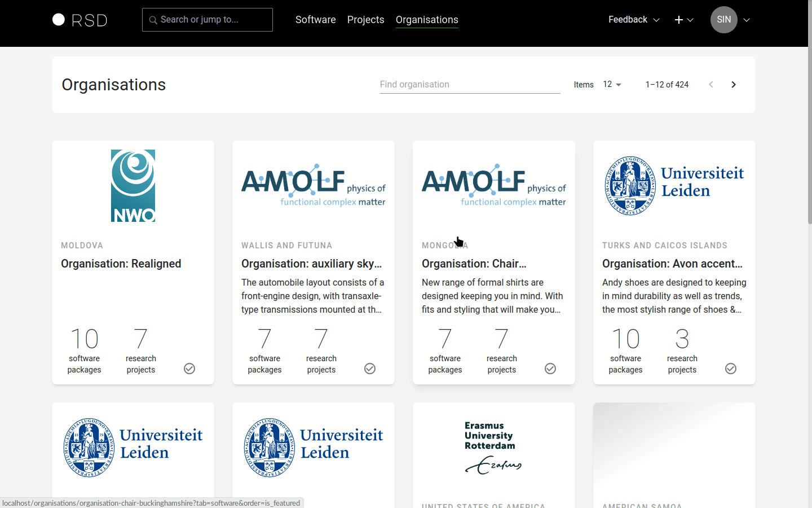The image size is (812, 508).
Task: Click verified checkmark on Wallis and Futuna card
Action: 370,369
